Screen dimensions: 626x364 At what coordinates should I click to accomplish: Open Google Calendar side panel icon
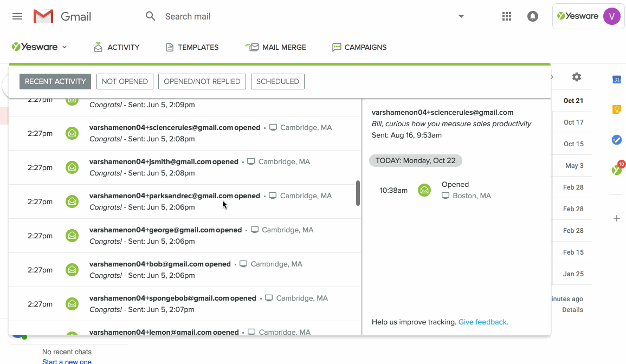pos(616,80)
